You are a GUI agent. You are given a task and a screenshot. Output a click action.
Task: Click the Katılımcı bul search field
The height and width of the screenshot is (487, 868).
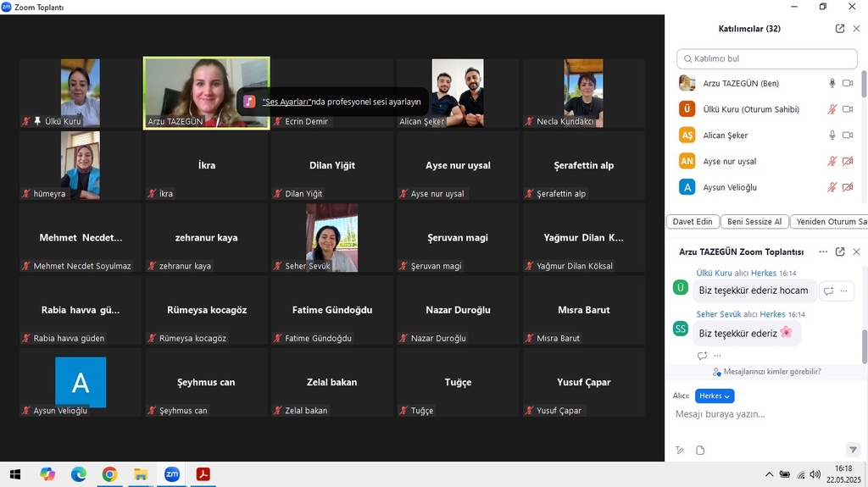click(x=767, y=58)
